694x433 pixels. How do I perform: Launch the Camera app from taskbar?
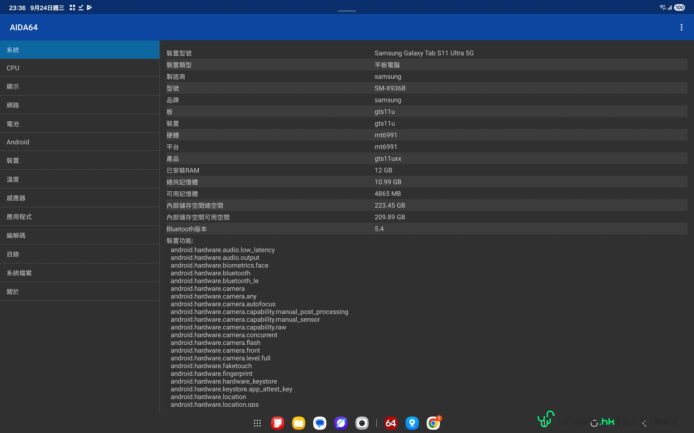tap(362, 423)
